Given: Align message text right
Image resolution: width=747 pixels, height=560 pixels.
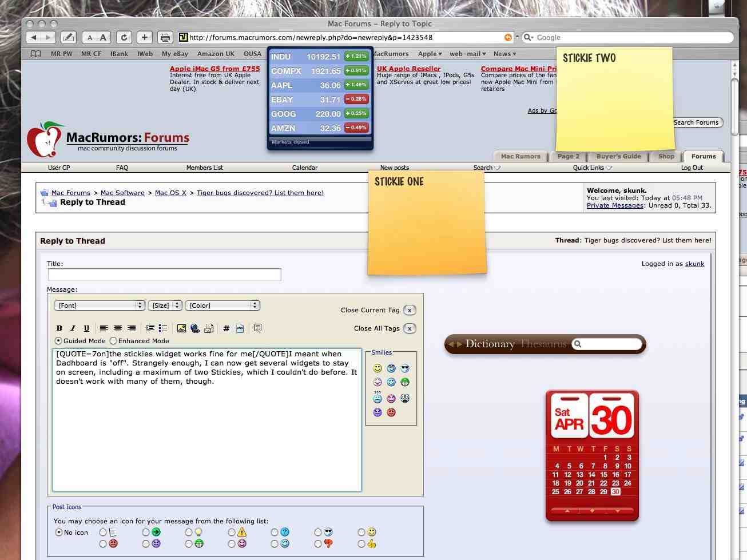Looking at the screenshot, I should point(132,328).
